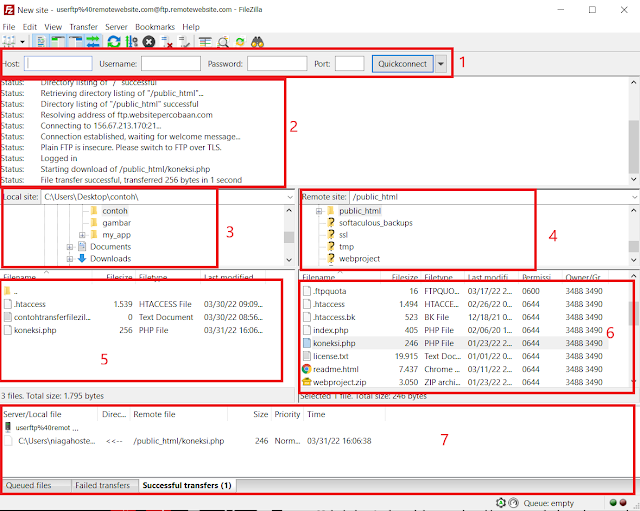640x511 pixels.
Task: Toggle remote directory tree display
Action: point(75,41)
